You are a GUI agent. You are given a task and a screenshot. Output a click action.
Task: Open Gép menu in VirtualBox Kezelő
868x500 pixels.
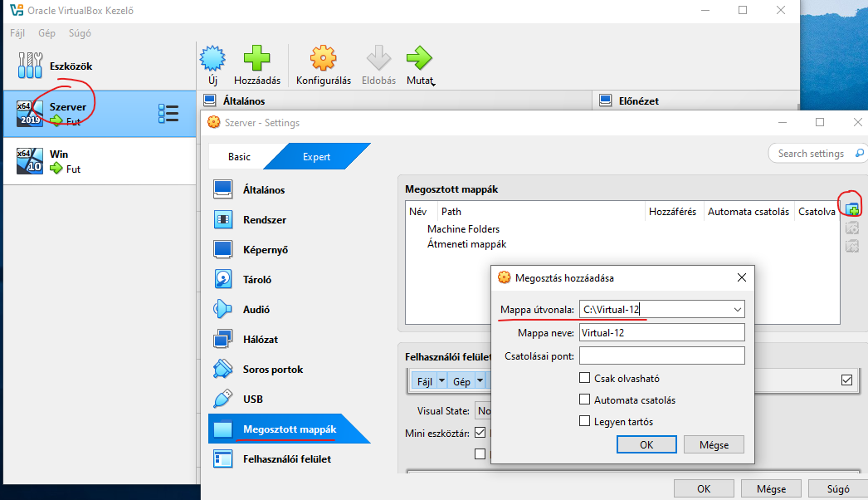[46, 33]
